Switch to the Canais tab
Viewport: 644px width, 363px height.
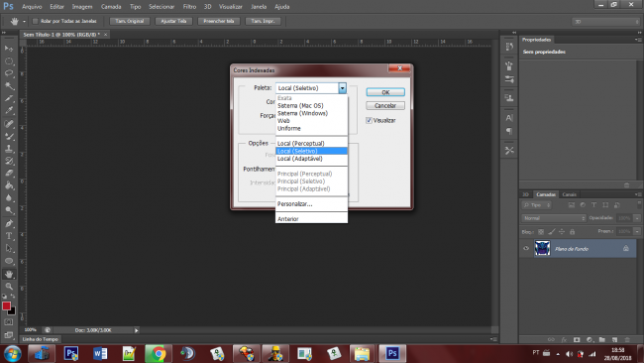tap(570, 194)
